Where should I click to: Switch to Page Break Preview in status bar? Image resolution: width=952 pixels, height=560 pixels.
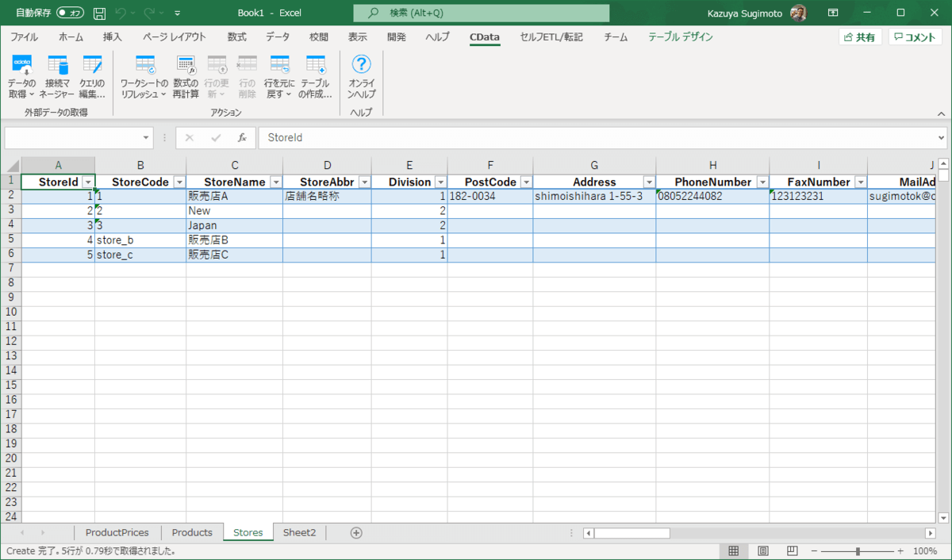pos(791,550)
